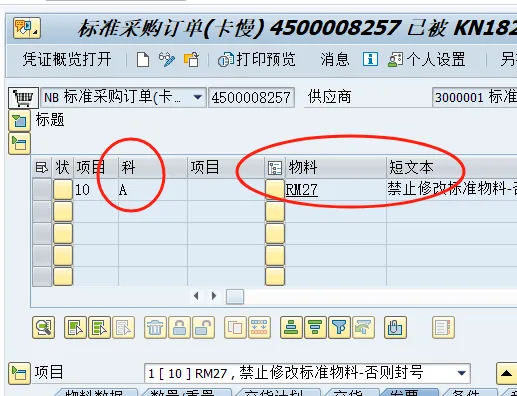Click the 打印预览 button label

tap(266, 60)
